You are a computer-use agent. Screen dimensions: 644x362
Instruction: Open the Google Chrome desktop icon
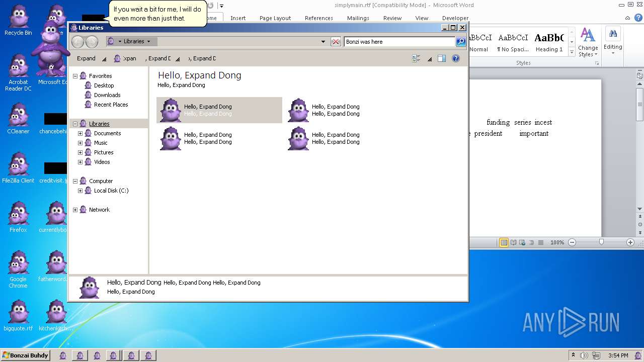[18, 270]
